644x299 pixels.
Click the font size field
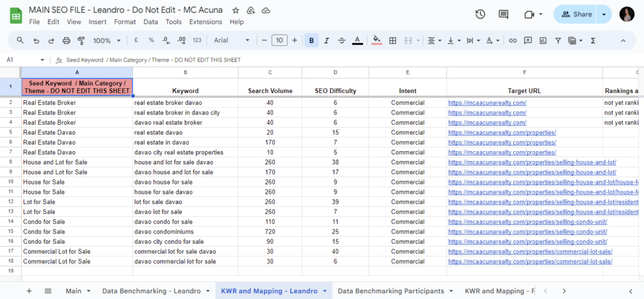coord(279,40)
